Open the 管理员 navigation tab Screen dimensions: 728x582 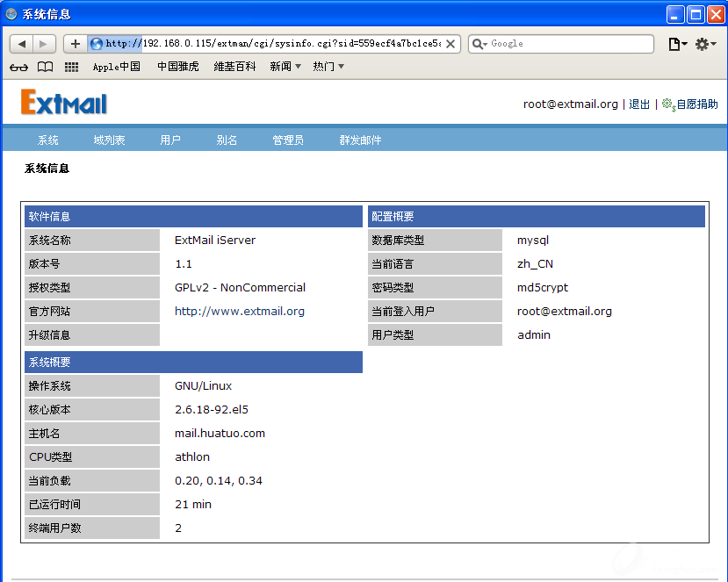point(288,140)
